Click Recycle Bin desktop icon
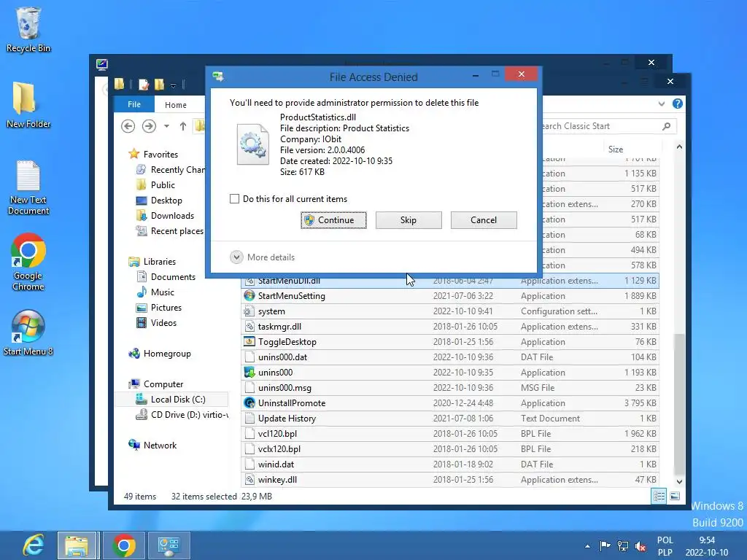747x560 pixels. tap(28, 29)
